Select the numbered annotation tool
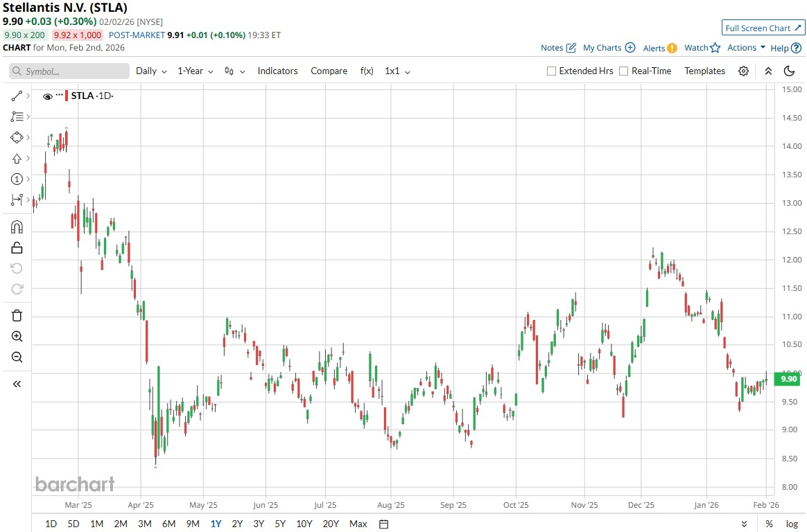The height and width of the screenshot is (532, 807). 17,179
